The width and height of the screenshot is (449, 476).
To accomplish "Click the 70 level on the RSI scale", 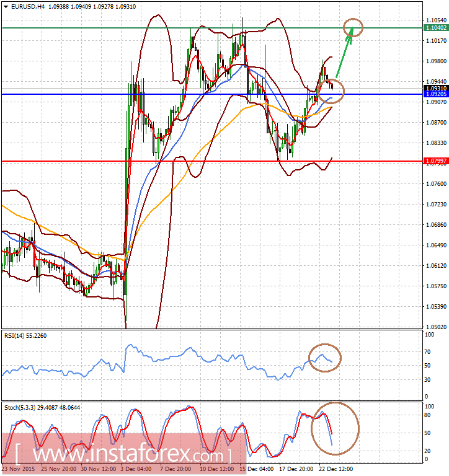I will coord(427,352).
